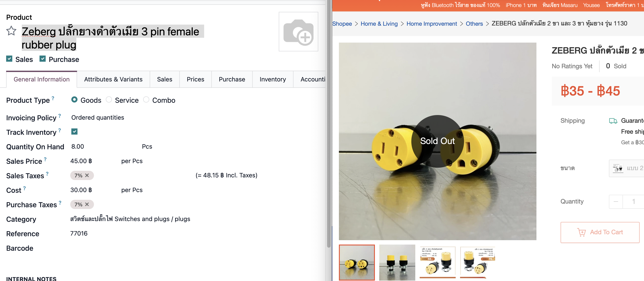The width and height of the screenshot is (644, 281).
Task: Click the Add To Cart cart icon
Action: [x=581, y=232]
